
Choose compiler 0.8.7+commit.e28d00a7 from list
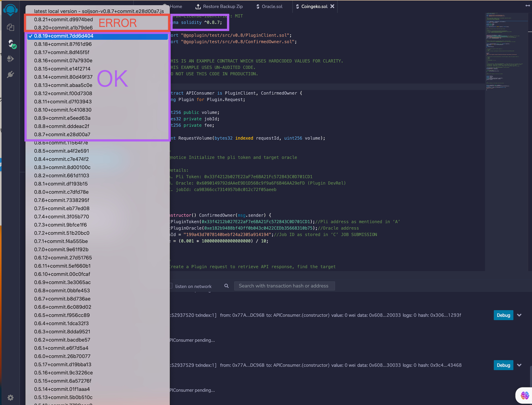[x=62, y=134]
